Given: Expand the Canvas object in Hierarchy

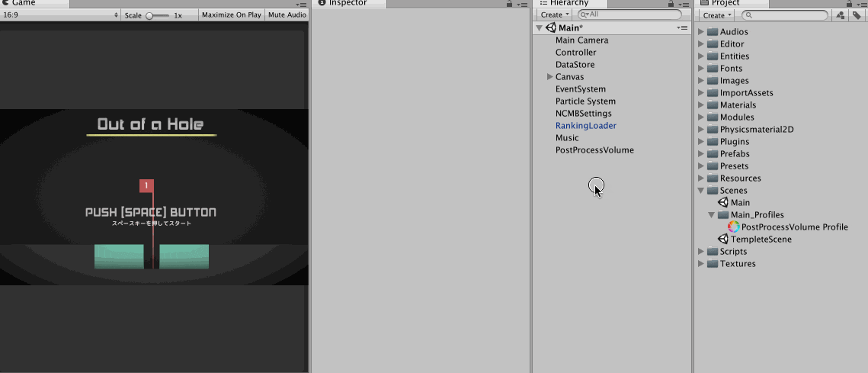Looking at the screenshot, I should (x=549, y=76).
